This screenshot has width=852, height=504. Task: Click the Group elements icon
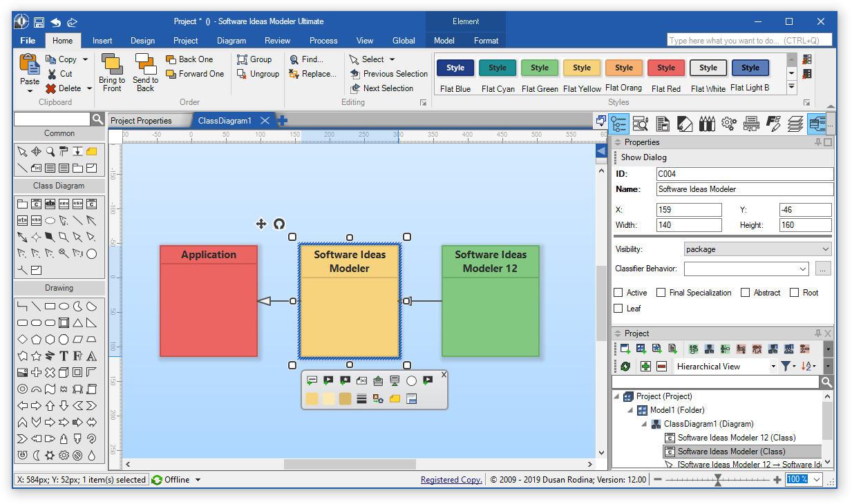tap(242, 59)
